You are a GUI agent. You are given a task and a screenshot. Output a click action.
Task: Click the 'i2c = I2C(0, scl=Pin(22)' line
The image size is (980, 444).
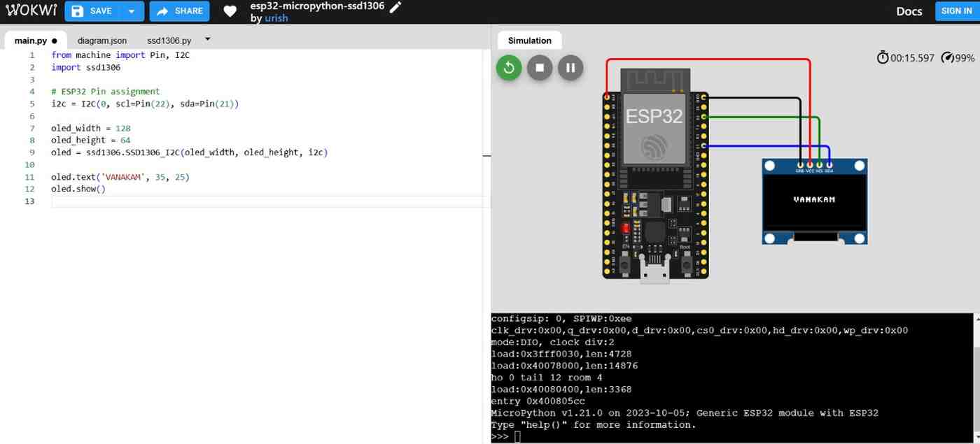tap(145, 103)
